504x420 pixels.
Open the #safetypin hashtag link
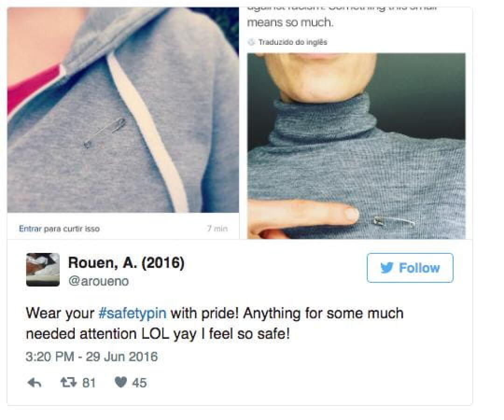pos(133,313)
